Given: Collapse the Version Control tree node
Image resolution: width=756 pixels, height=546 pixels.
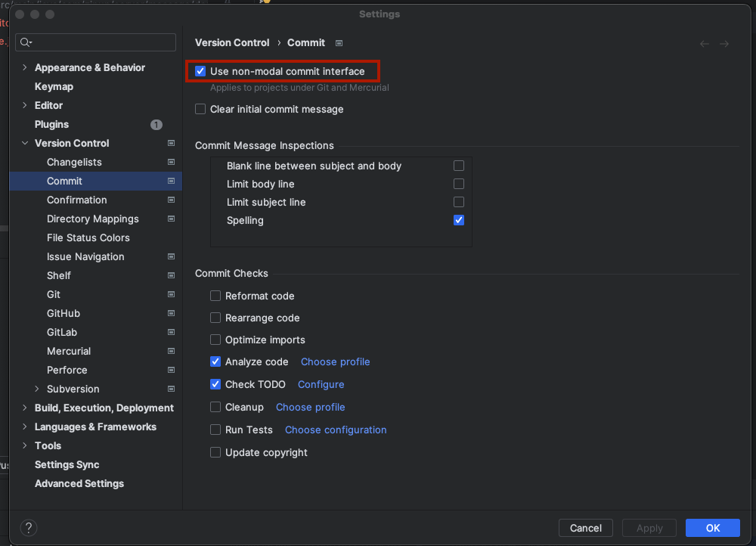Looking at the screenshot, I should pyautogui.click(x=25, y=143).
